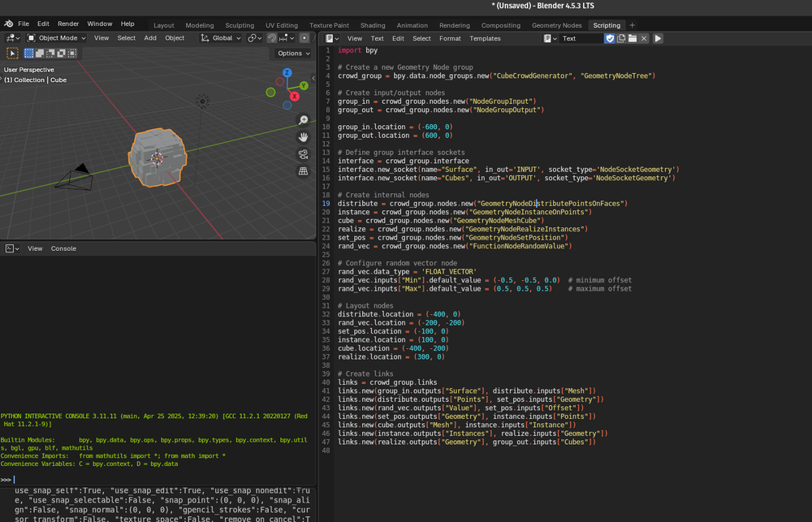Screen dimensions: 812x522
Task: Enable snapping with the magnet toggle
Action: 272,38
